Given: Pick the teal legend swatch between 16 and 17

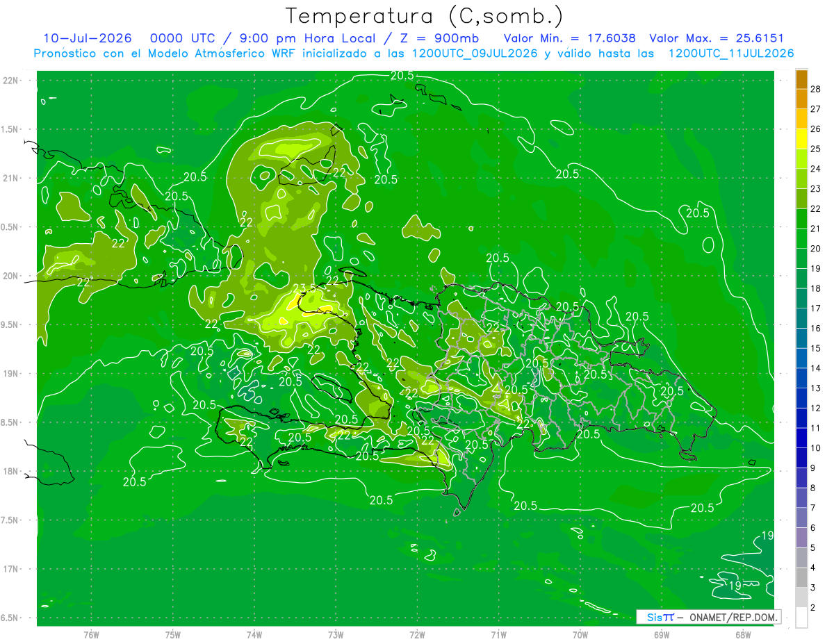Looking at the screenshot, I should tap(801, 318).
